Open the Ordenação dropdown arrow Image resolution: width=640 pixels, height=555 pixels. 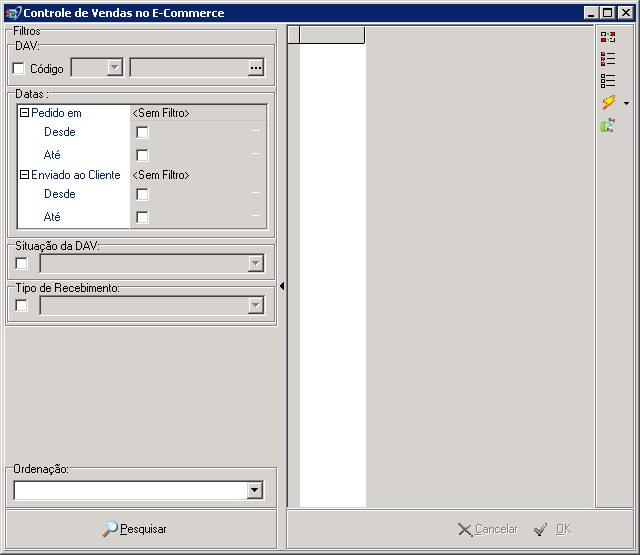[255, 490]
